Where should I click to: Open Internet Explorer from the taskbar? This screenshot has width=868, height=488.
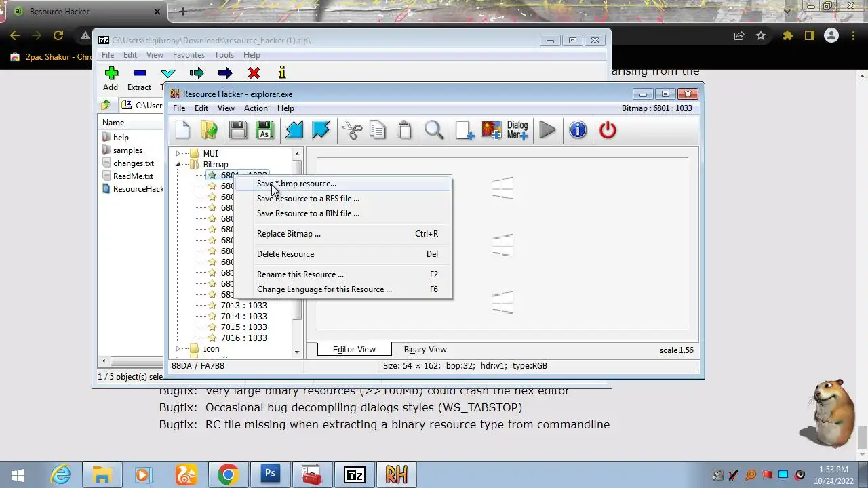click(60, 474)
